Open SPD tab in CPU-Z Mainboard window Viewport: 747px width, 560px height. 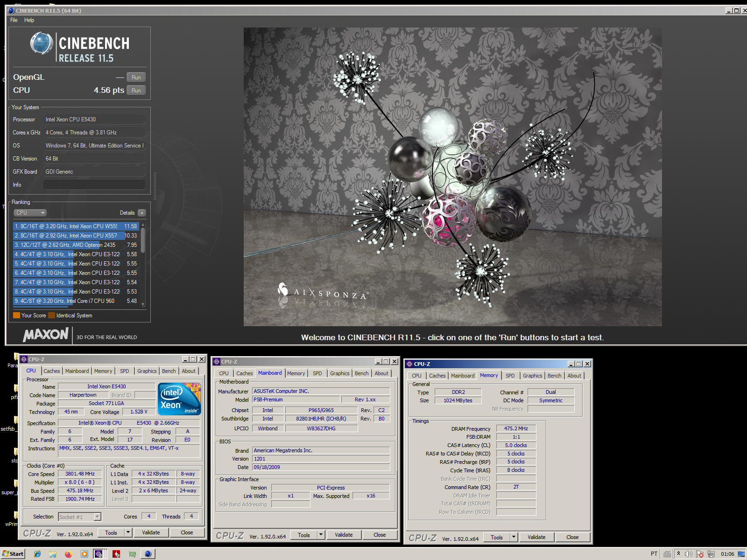[317, 373]
